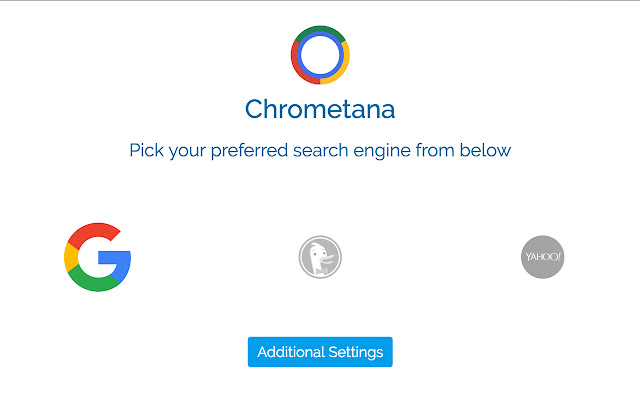Click the blue segment of Google G
640x400 pixels.
[118, 263]
